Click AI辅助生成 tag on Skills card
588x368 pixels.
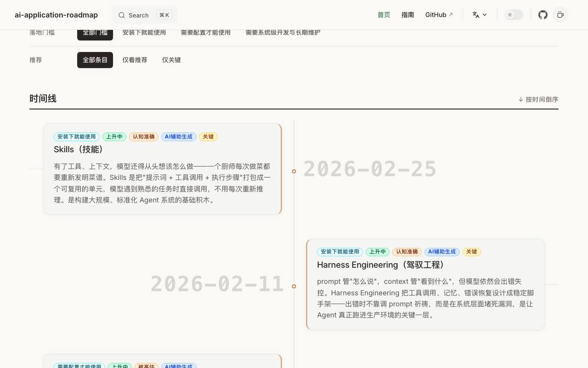(179, 137)
